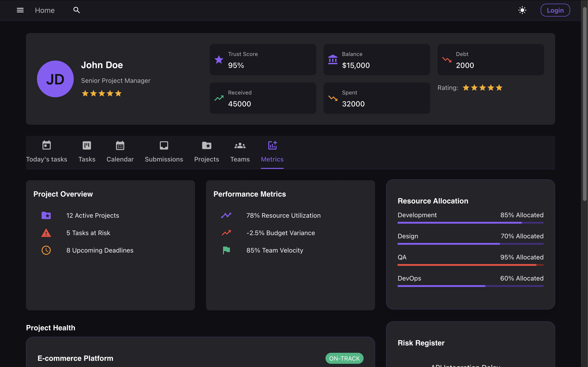Screen dimensions: 588x367
Task: Click the Submissions inbox icon
Action: (164, 146)
